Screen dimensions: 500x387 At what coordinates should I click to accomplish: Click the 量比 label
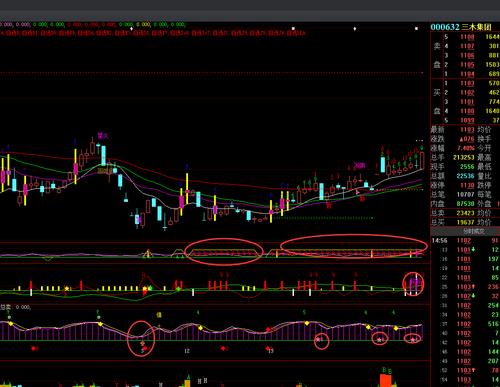[x=484, y=176]
